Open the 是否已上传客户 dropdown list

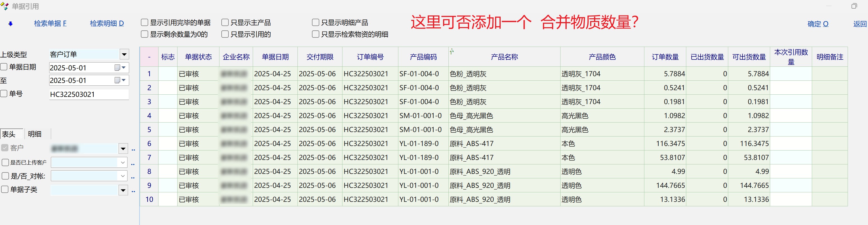click(x=123, y=163)
